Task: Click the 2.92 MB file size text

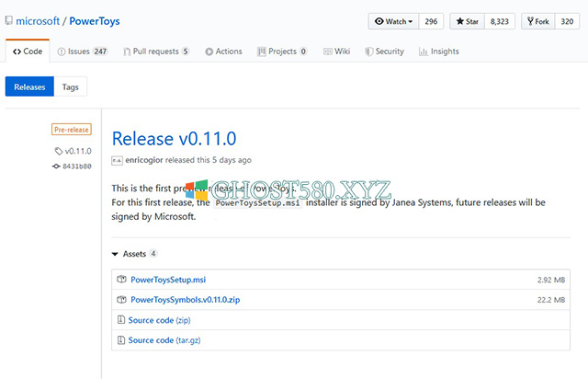Action: 551,280
